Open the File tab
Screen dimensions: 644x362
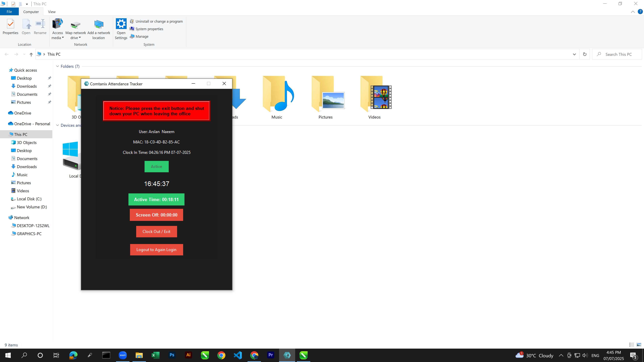[9, 12]
